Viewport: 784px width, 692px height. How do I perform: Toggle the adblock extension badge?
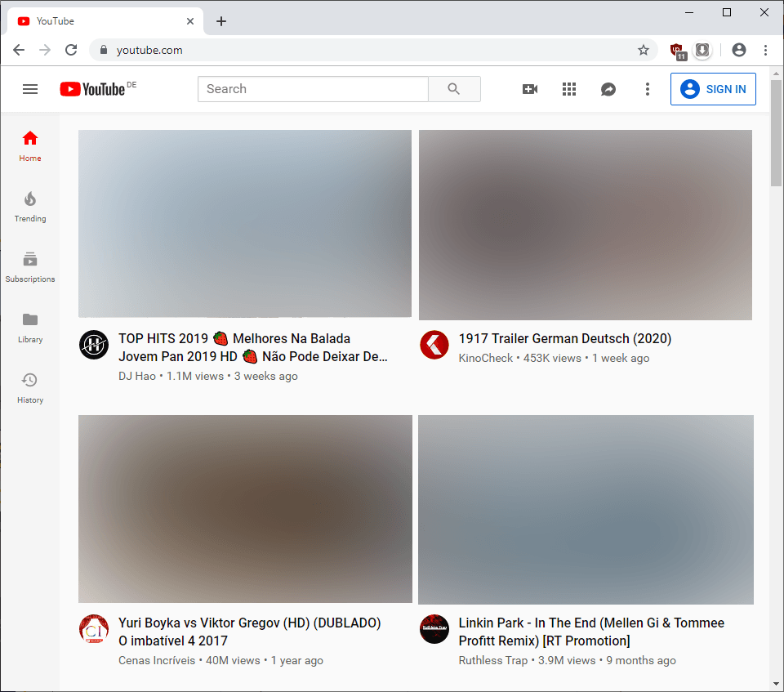coord(679,50)
